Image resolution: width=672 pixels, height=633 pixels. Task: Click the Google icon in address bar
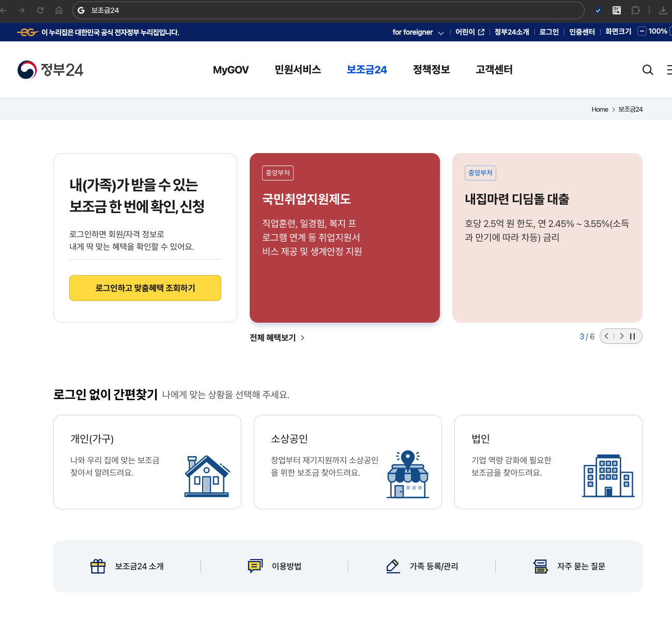point(81,10)
